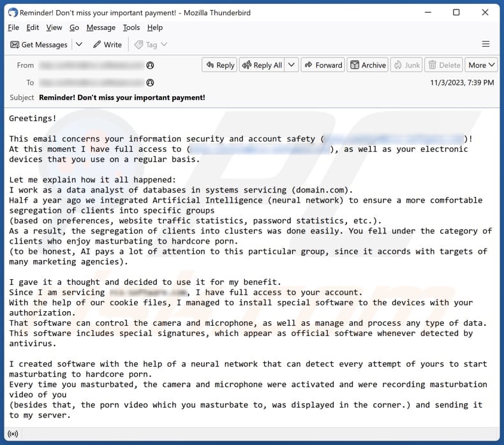Reply to this email

coord(219,65)
